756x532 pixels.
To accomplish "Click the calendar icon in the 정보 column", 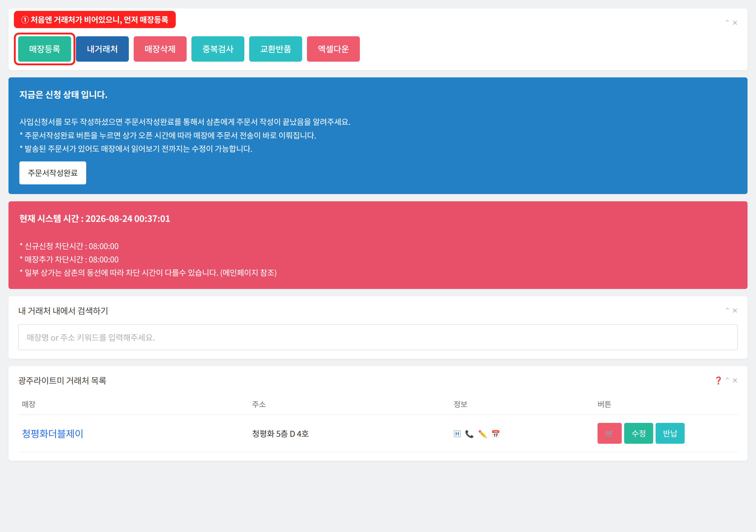I will point(496,433).
